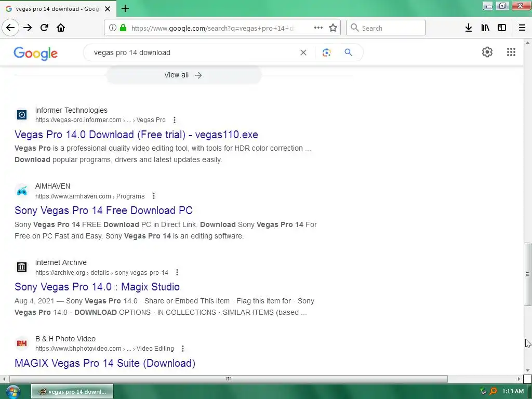Open the browser home page

click(x=61, y=28)
